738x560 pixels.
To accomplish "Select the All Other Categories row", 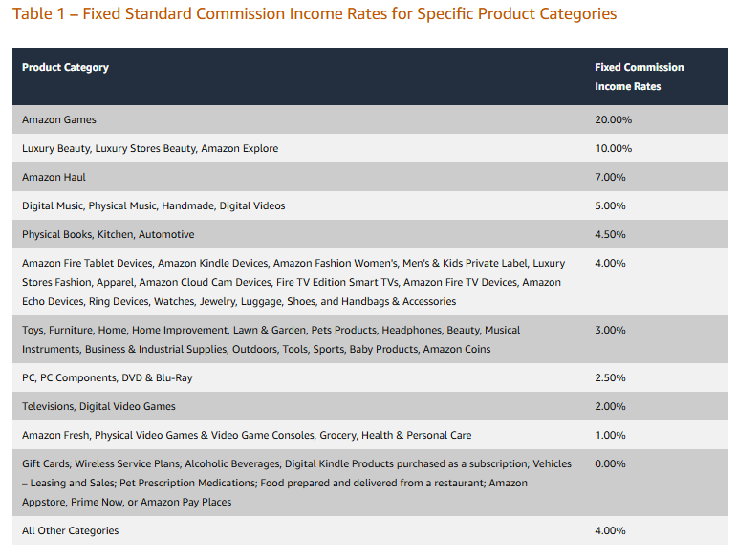I will pos(370,530).
